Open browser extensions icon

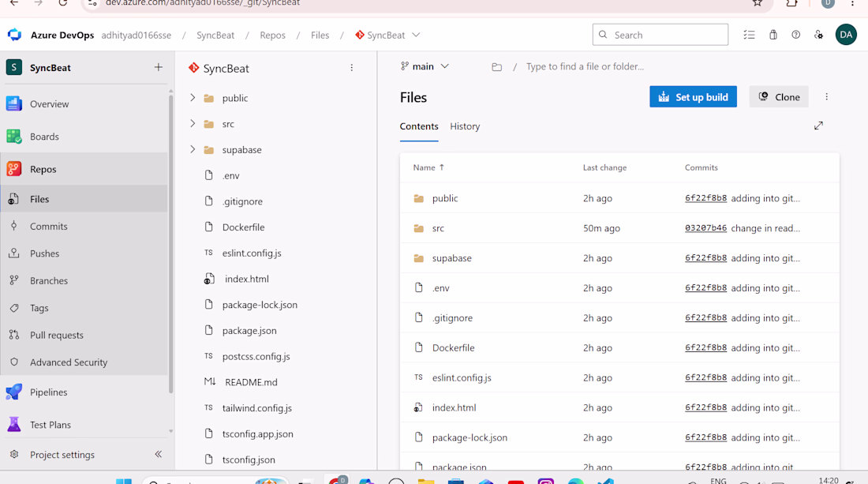pyautogui.click(x=792, y=3)
